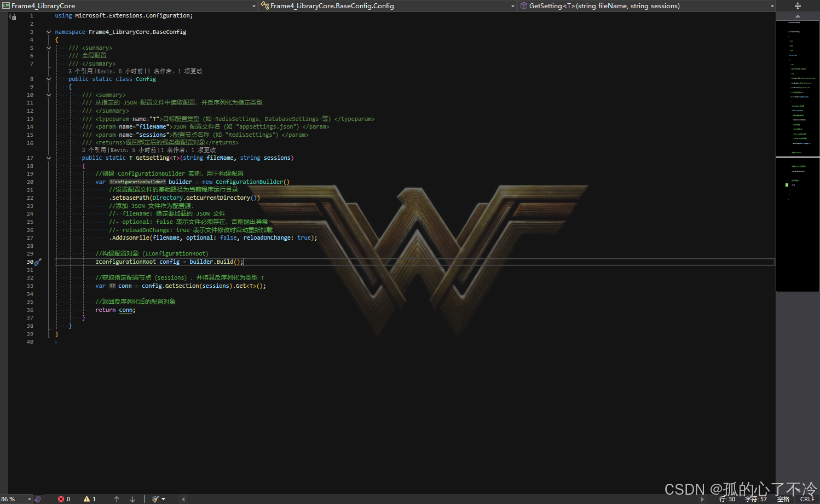The width and height of the screenshot is (820, 504).
Task: Click 'SetBasePath' on line 22
Action: click(130, 198)
